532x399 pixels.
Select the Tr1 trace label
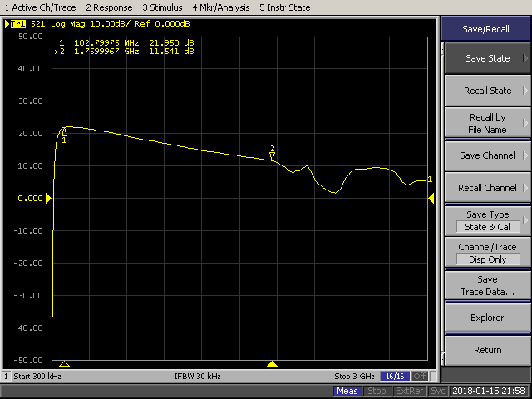(18, 24)
